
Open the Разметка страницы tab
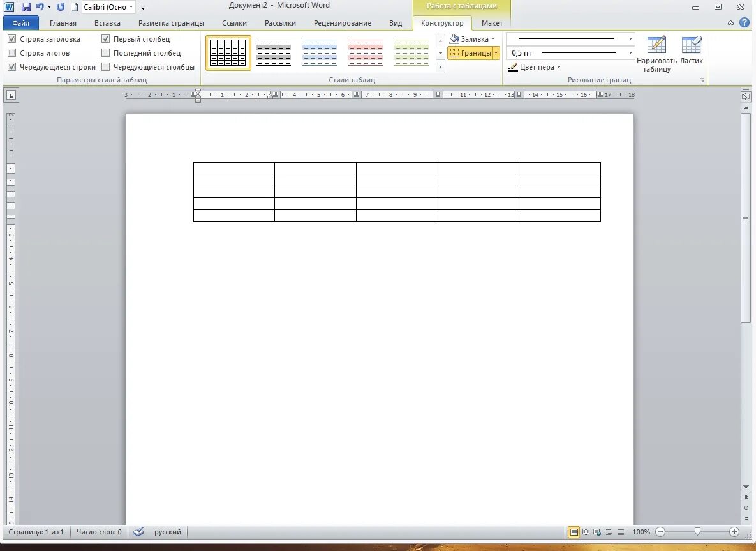[171, 23]
